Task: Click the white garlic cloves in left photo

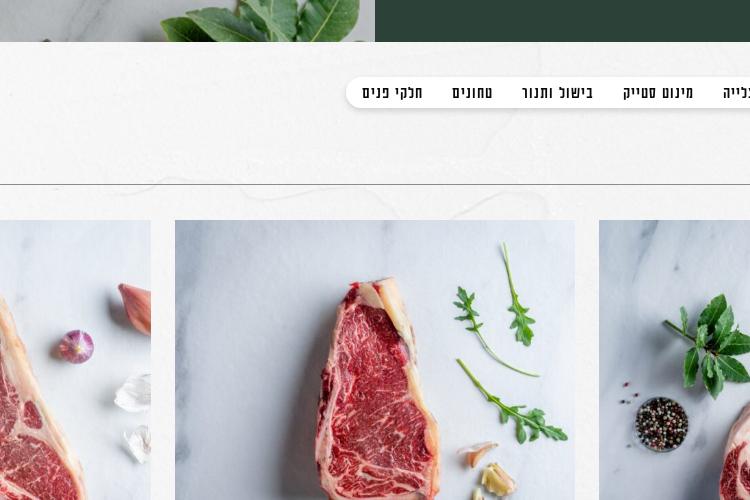Action: (x=134, y=419)
